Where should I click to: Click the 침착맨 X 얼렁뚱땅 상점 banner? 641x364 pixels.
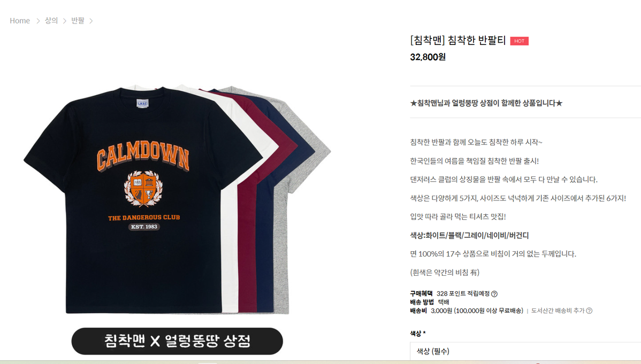tap(177, 341)
